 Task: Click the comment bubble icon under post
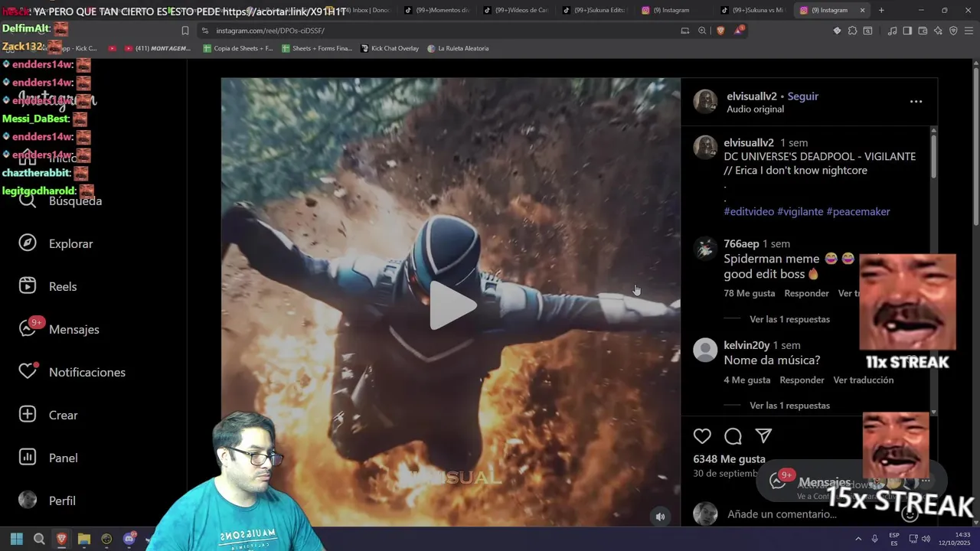[x=733, y=436]
